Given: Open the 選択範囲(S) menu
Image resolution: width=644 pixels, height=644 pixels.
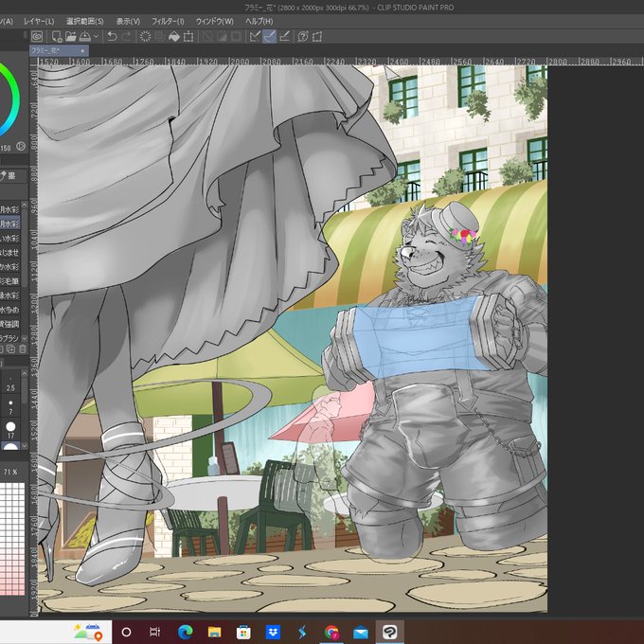Looking at the screenshot, I should [85, 22].
